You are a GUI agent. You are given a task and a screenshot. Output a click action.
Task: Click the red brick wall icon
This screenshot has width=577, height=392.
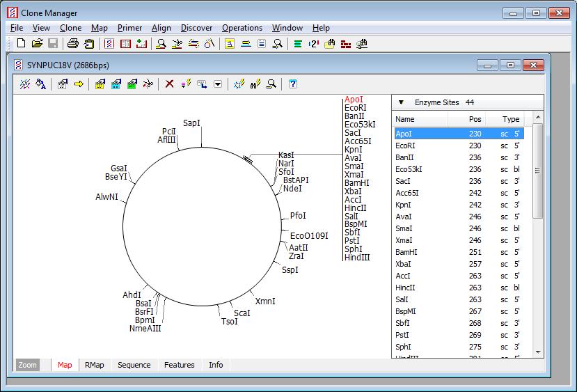(345, 44)
